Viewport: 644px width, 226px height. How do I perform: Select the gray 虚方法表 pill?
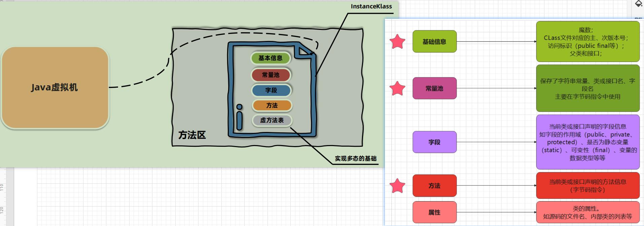point(272,120)
